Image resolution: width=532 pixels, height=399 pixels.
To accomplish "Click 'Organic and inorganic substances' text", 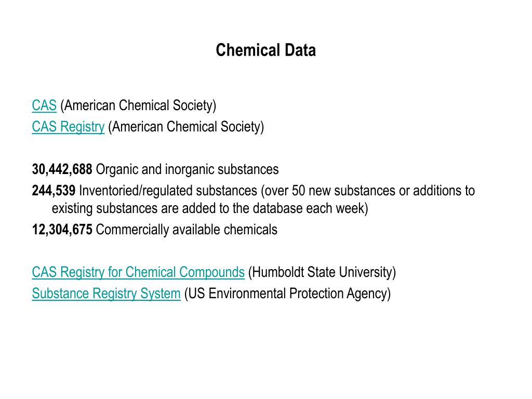I will pyautogui.click(x=187, y=169).
